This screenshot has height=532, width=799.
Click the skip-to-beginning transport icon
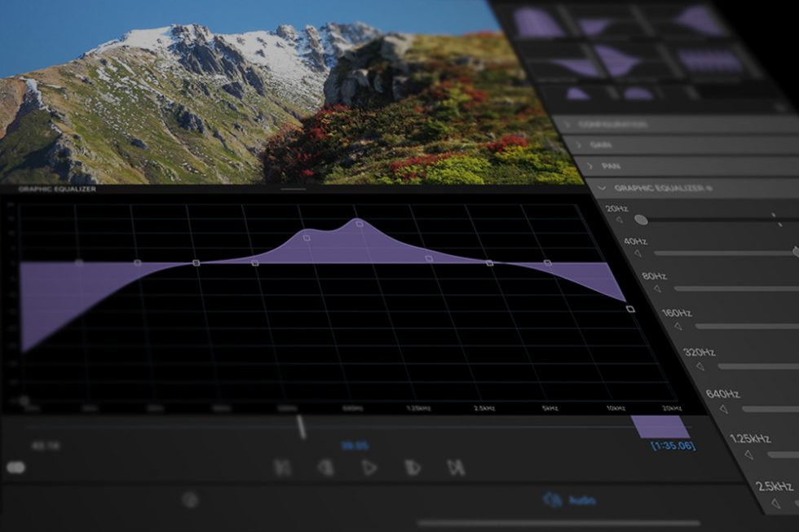coord(284,466)
